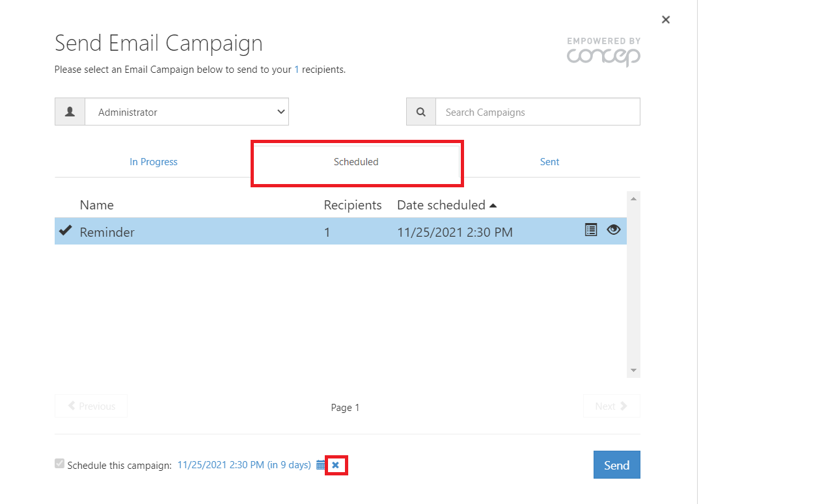837x504 pixels.
Task: Go to the Previous page
Action: click(91, 406)
